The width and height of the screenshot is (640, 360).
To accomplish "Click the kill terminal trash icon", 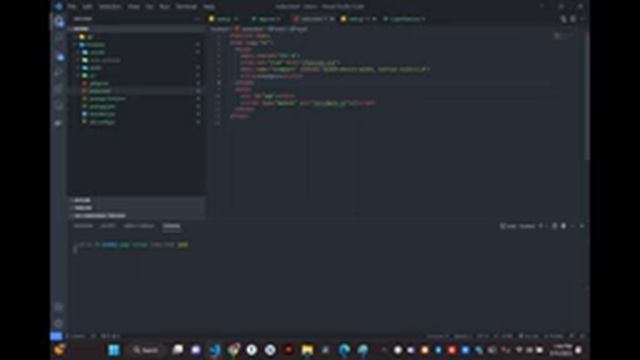I will pyautogui.click(x=563, y=226).
